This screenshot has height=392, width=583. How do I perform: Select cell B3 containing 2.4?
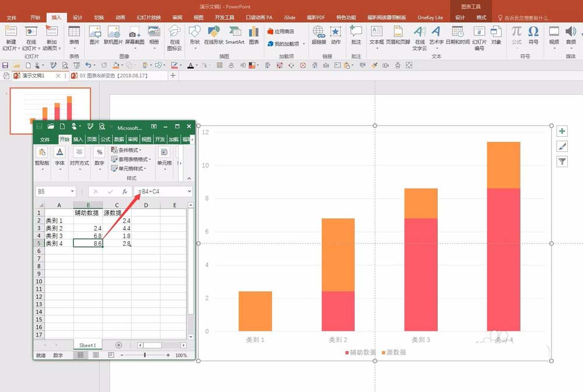88,228
